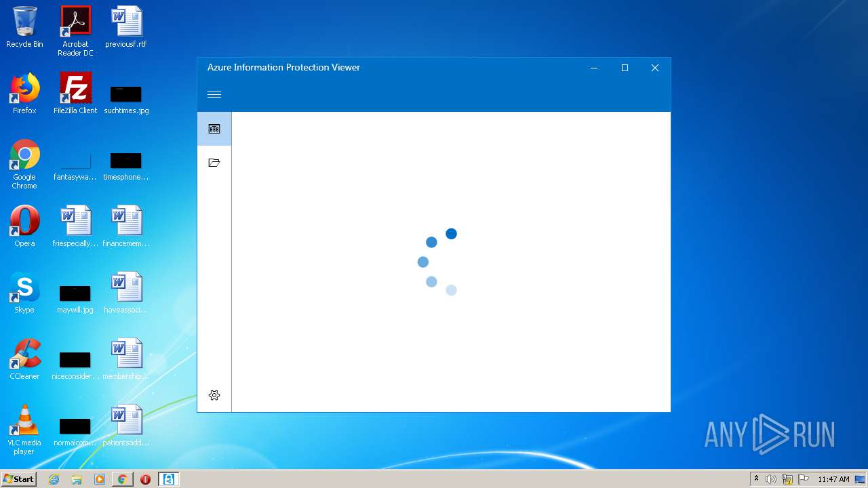
Task: Select friespecially... Word document on desktop
Action: (75, 226)
